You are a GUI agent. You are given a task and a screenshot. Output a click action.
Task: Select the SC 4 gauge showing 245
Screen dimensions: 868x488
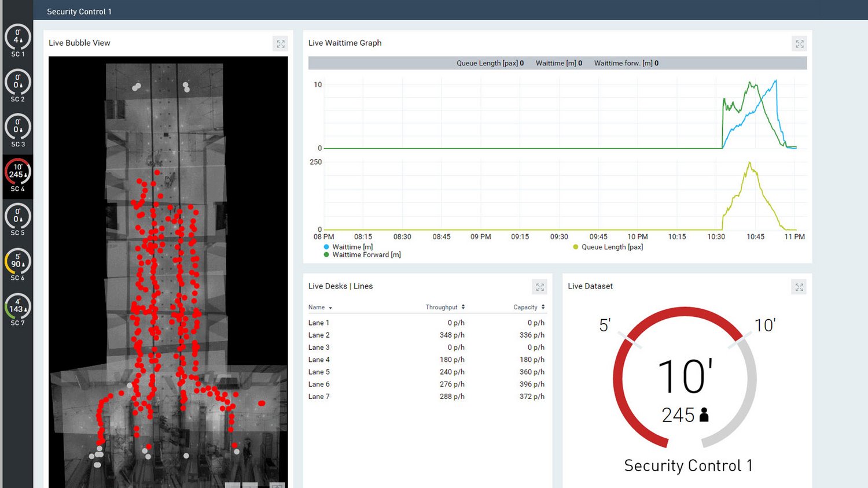point(18,175)
